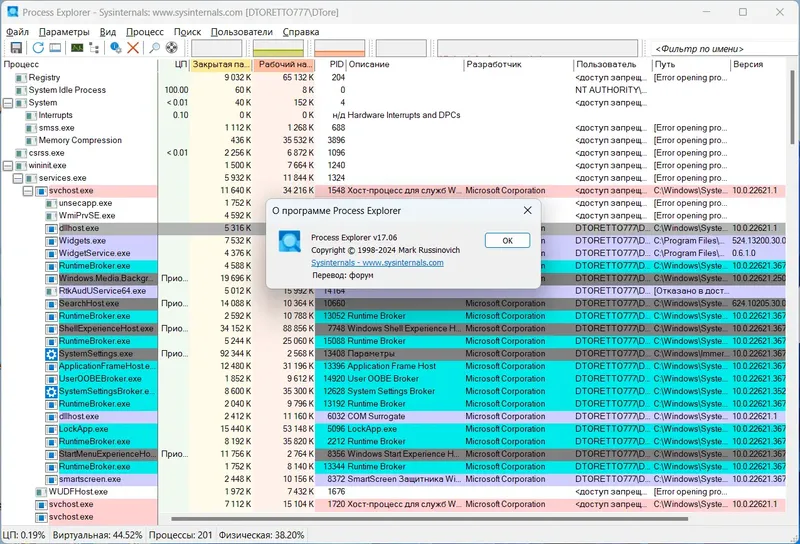The height and width of the screenshot is (544, 800).
Task: Click the red X Kill Process icon
Action: [x=133, y=48]
